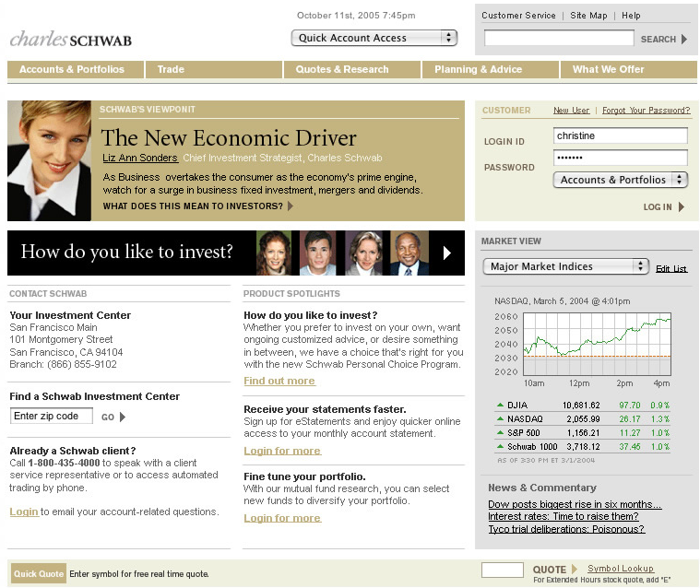
Task: Click the DJIA value 10,681.62
Action: pos(581,406)
